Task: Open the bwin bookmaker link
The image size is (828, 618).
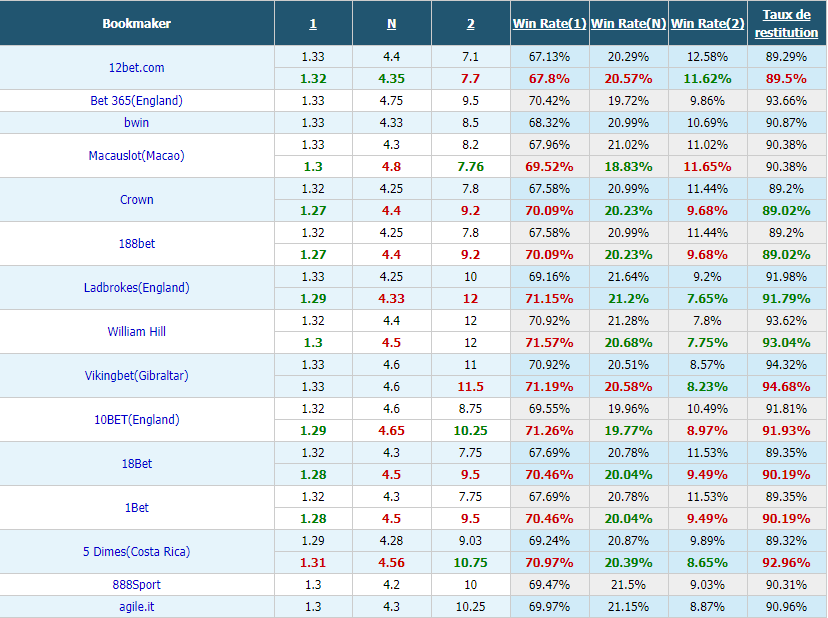Action: click(137, 123)
